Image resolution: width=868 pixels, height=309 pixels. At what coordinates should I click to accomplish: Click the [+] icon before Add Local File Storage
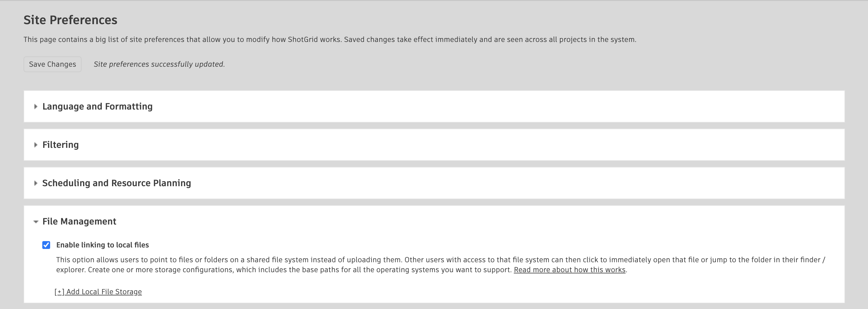coord(59,291)
